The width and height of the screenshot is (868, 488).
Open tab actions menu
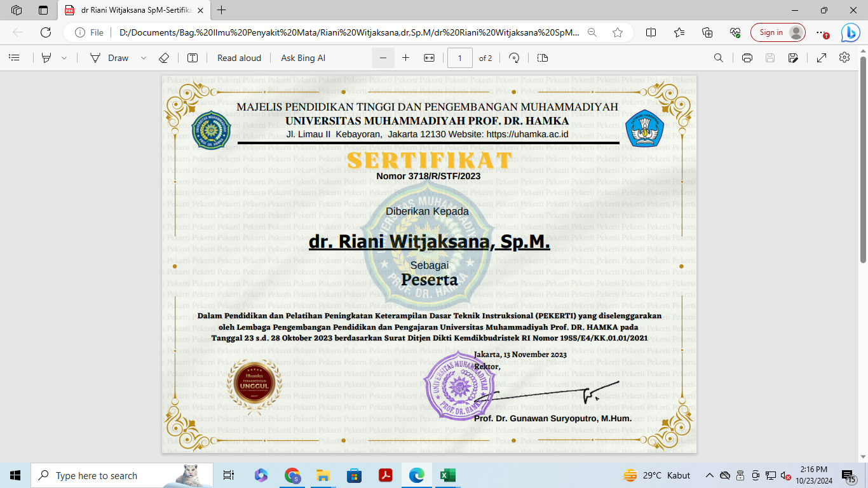pyautogui.click(x=43, y=10)
